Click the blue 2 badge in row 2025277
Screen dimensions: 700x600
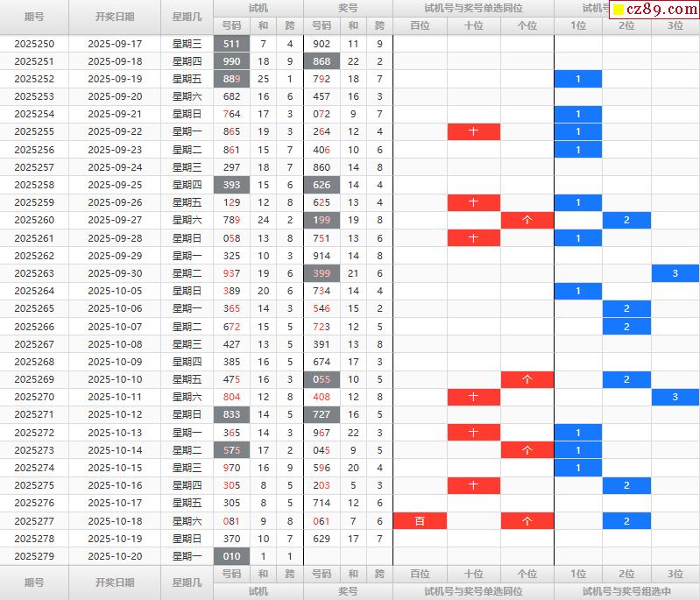(x=626, y=521)
